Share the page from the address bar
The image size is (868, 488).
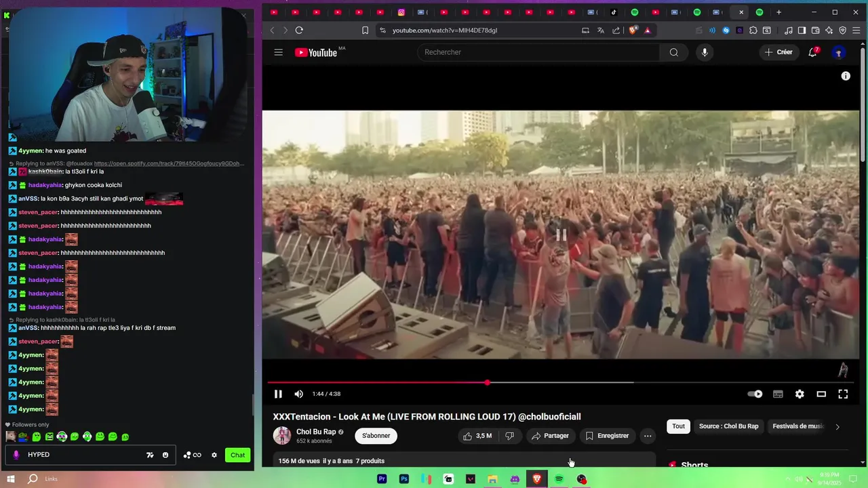[616, 30]
